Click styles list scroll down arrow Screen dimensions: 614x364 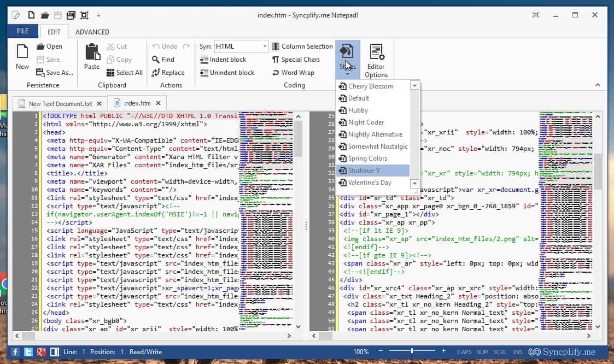tap(414, 183)
